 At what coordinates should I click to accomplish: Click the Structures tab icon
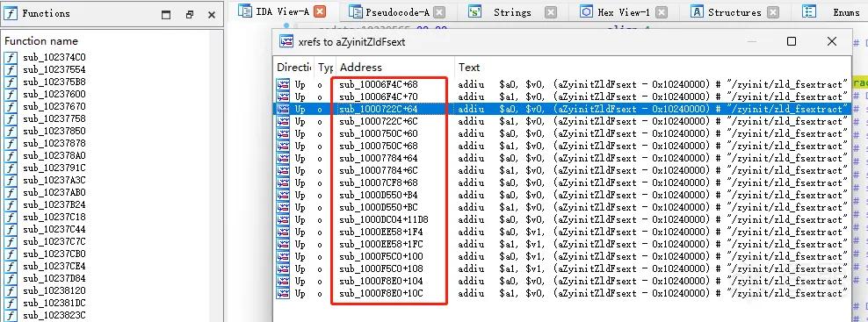pyautogui.click(x=698, y=11)
